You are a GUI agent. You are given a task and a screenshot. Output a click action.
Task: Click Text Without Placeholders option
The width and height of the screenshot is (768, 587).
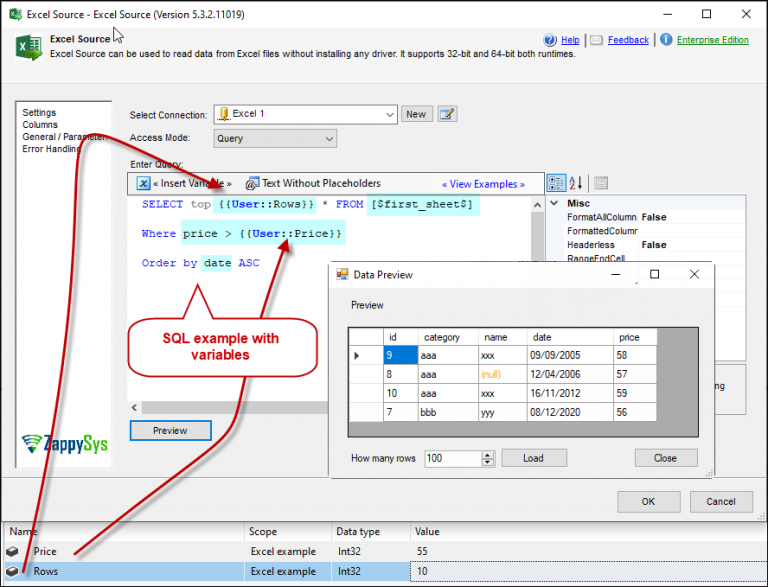(321, 183)
